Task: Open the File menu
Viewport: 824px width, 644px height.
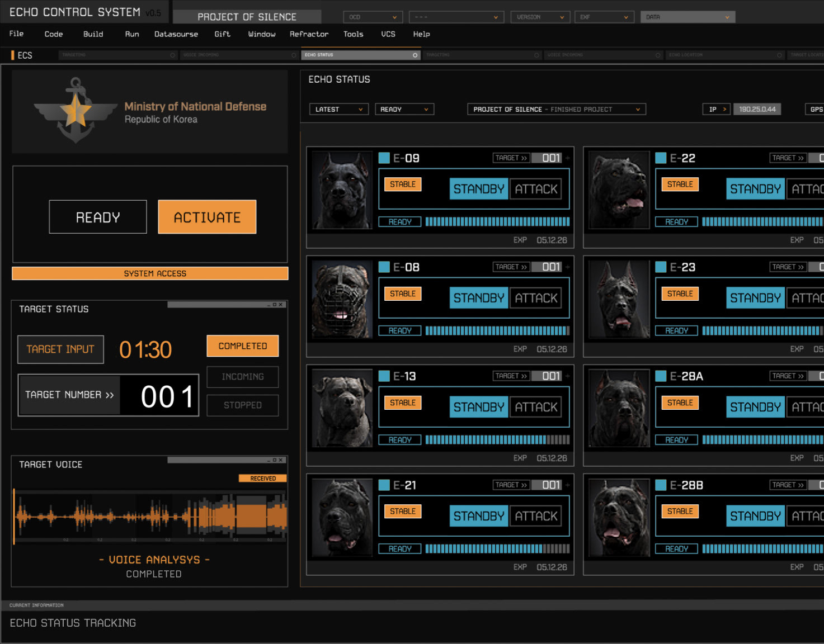Action: click(x=16, y=34)
